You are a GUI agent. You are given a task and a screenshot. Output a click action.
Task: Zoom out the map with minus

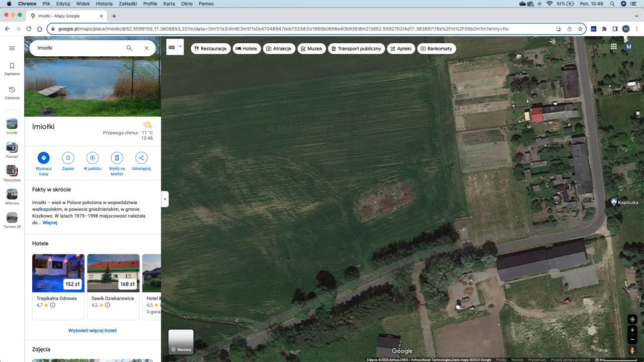[632, 339]
